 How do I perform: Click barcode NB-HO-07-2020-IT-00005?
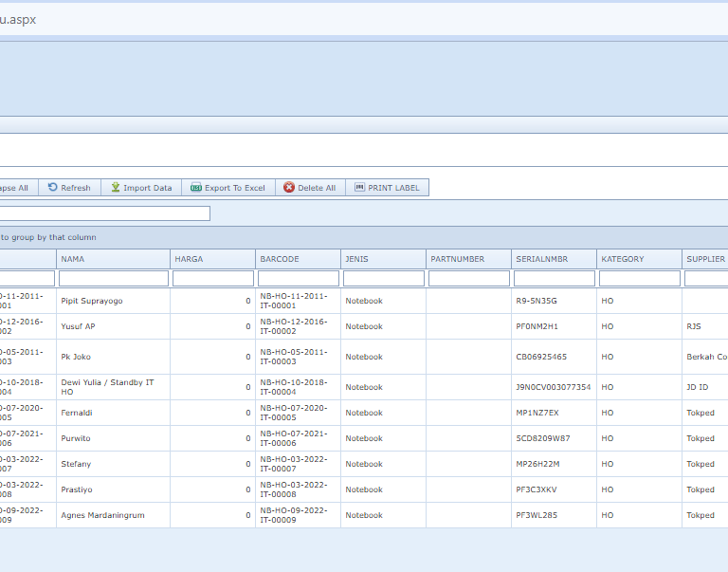pyautogui.click(x=294, y=413)
